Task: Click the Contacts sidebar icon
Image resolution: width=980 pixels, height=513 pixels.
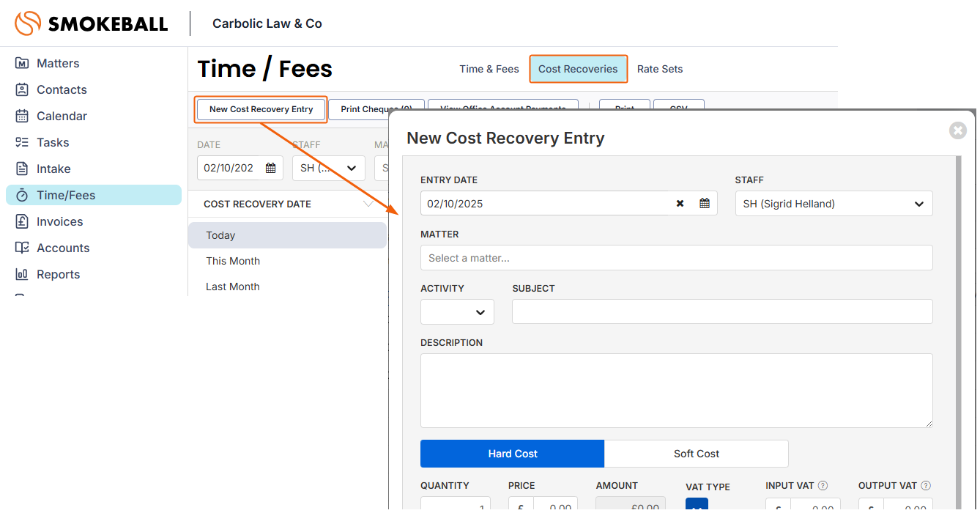Action: point(22,90)
